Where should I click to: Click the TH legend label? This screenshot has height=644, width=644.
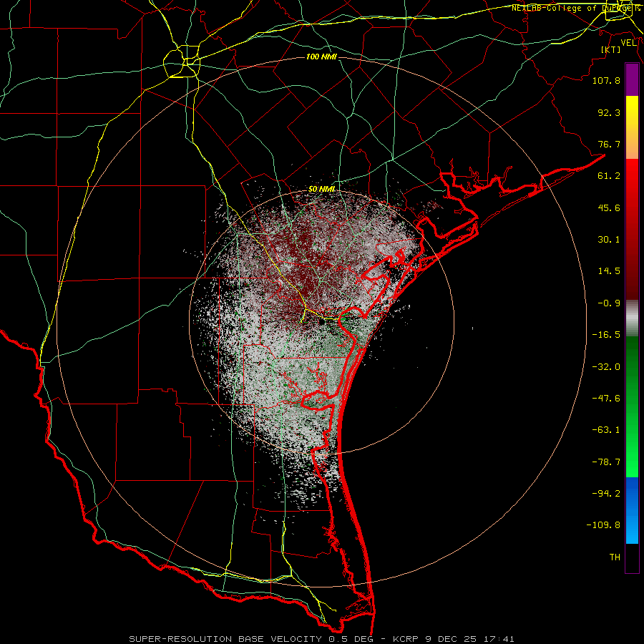click(x=615, y=557)
